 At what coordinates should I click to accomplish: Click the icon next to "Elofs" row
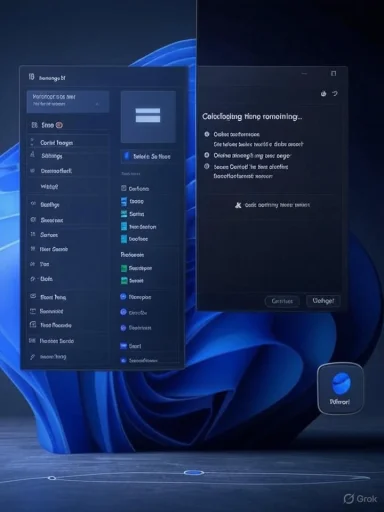(x=33, y=279)
